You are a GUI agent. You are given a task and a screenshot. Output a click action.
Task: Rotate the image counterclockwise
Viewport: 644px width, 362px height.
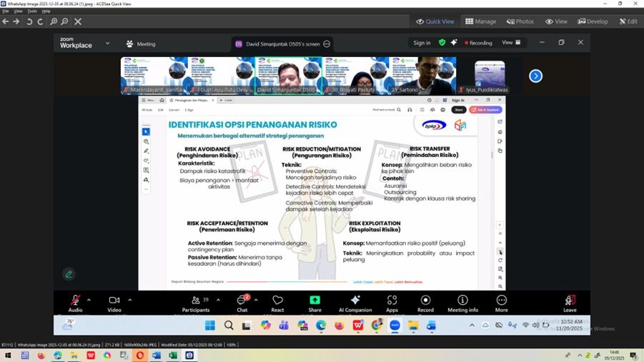pos(29,21)
